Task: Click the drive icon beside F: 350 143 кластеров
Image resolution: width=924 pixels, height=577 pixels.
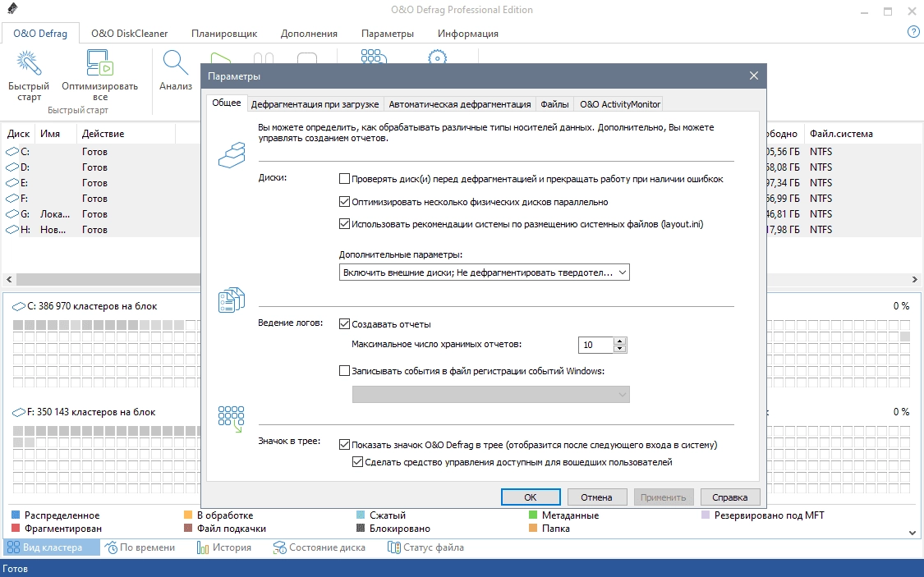Action: click(19, 413)
